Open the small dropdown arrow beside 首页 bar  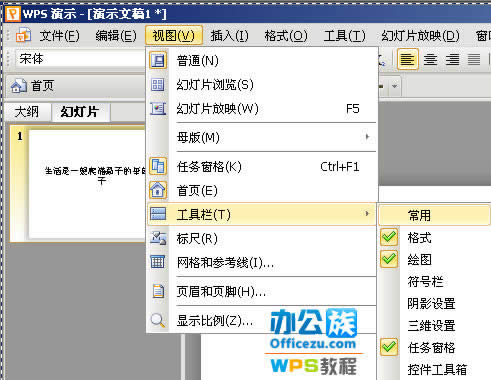coord(395,86)
